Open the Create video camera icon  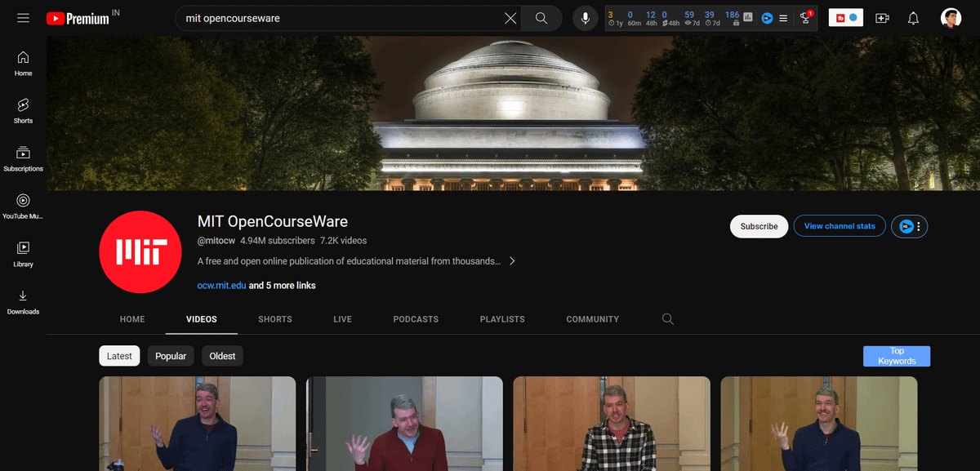pos(882,18)
